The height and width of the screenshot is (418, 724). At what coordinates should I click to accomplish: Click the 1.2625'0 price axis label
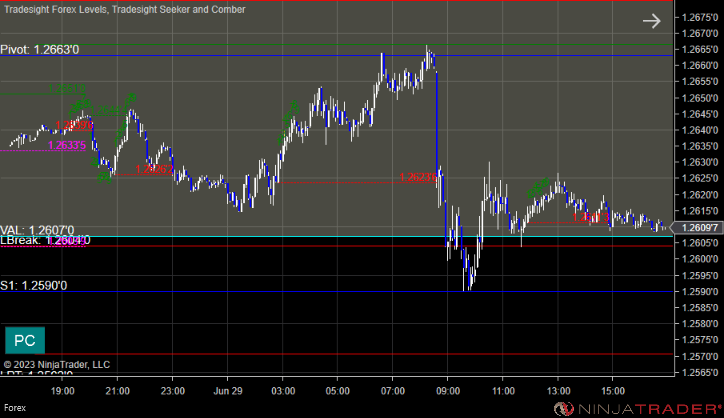point(700,178)
